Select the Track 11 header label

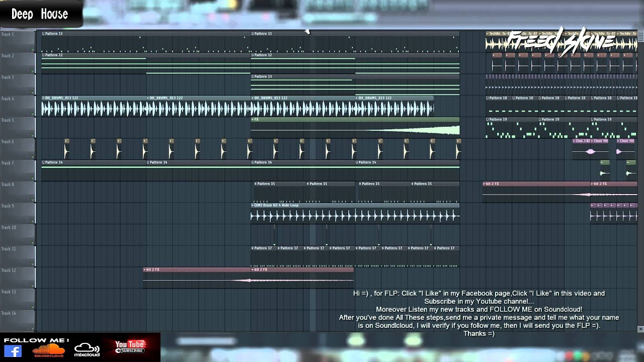click(x=9, y=249)
